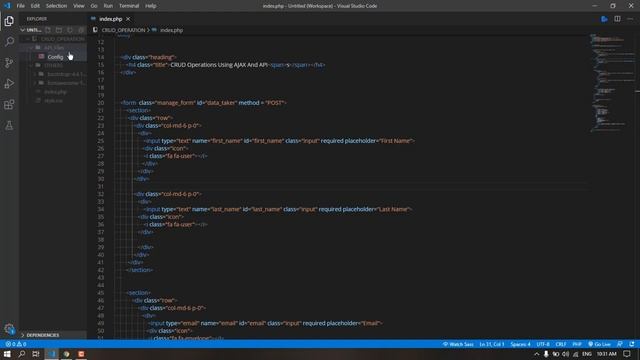Split the editor to the right
The height and width of the screenshot is (360, 640).
617,19
